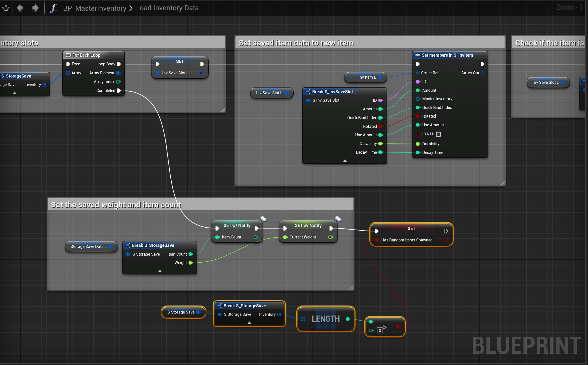Expand pins on selected Break S_StorageSave node
588x365 pixels.
249,323
